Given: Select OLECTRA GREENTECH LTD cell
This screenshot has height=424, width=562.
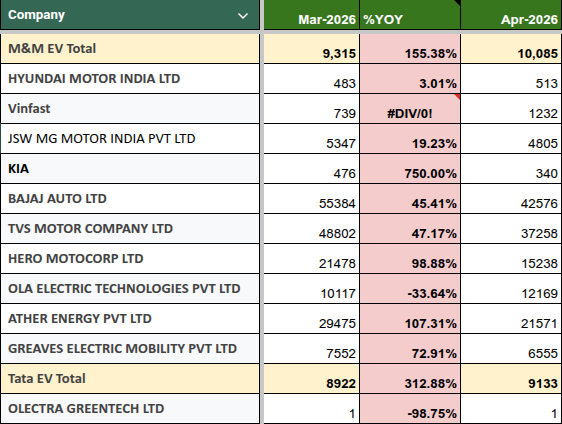Looking at the screenshot, I should coord(130,409).
